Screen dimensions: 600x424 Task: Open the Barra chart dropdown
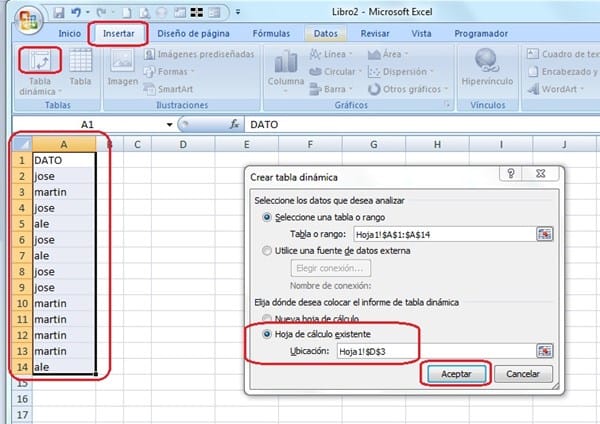(x=331, y=89)
